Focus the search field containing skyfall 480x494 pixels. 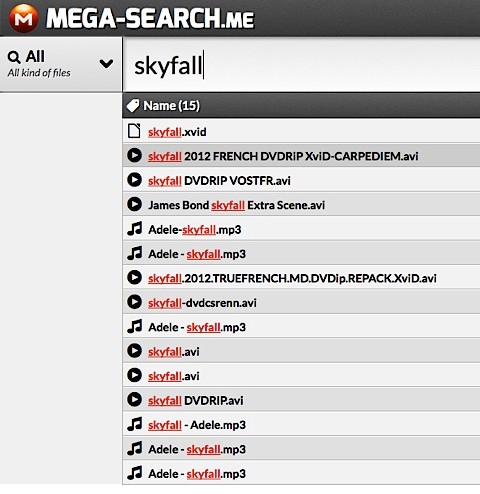point(301,65)
